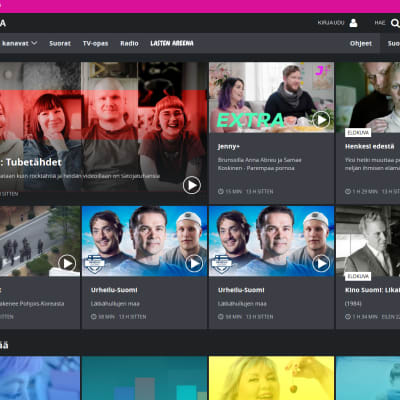Open the Jenny+ thumbnail image
The width and height of the screenshot is (400, 400).
point(271,97)
